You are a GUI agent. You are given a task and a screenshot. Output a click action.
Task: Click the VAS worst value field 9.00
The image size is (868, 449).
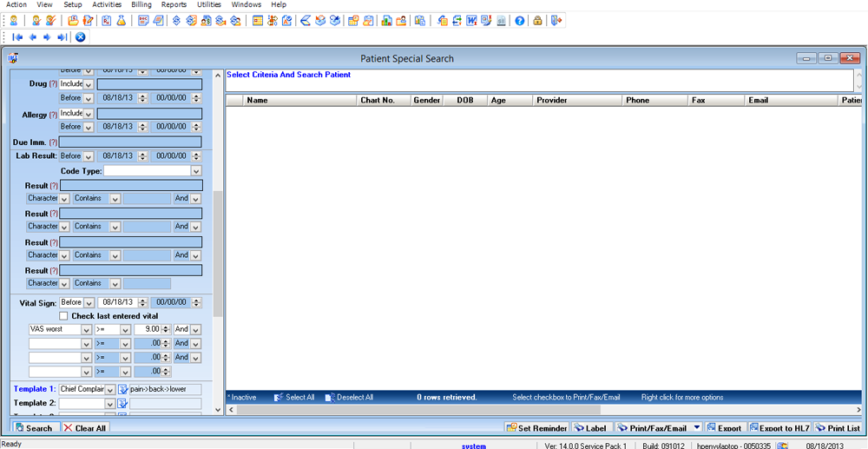tap(148, 329)
